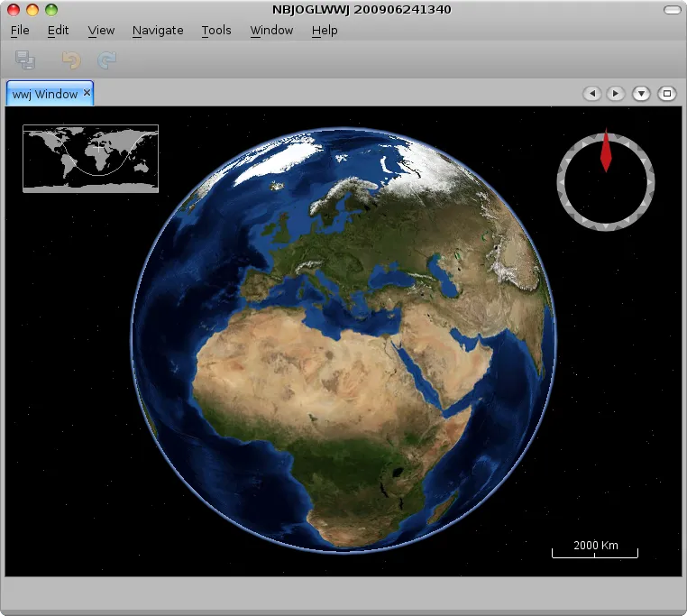Close the wwj Window tab
The width and height of the screenshot is (687, 616).
87,93
